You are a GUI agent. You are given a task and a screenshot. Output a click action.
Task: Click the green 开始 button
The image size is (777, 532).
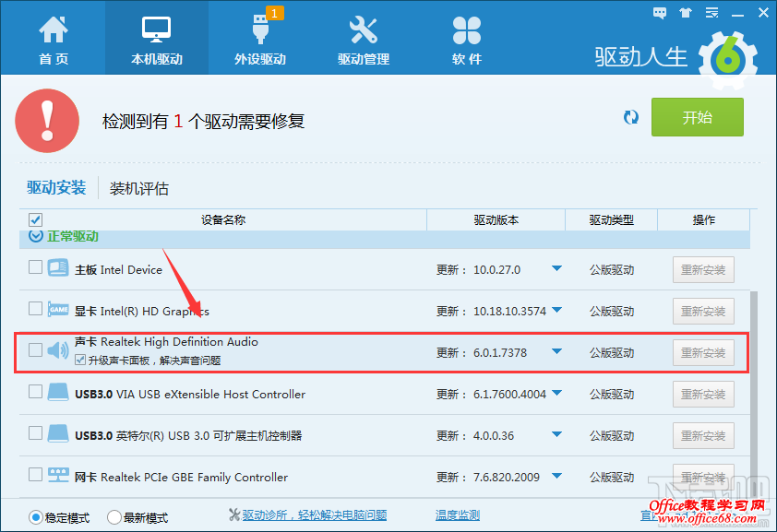click(x=698, y=117)
